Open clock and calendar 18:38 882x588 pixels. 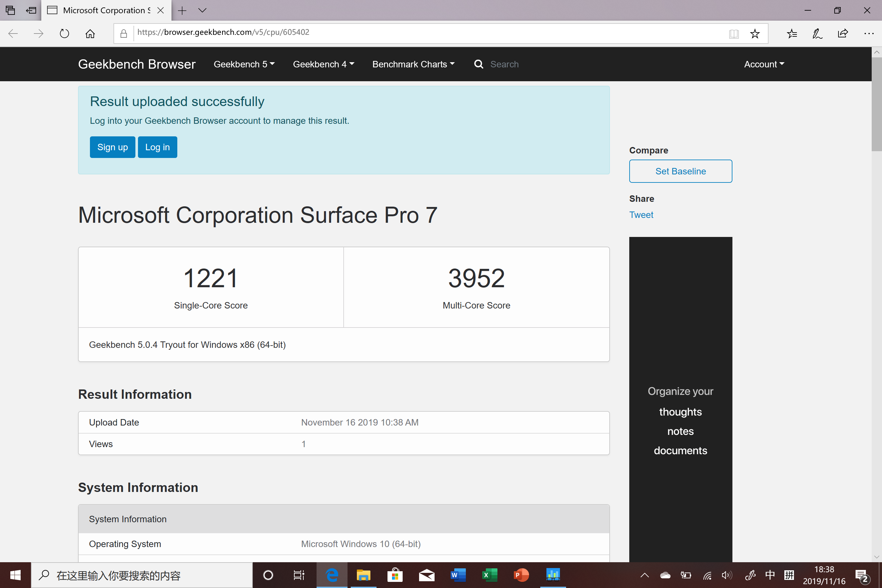(824, 575)
